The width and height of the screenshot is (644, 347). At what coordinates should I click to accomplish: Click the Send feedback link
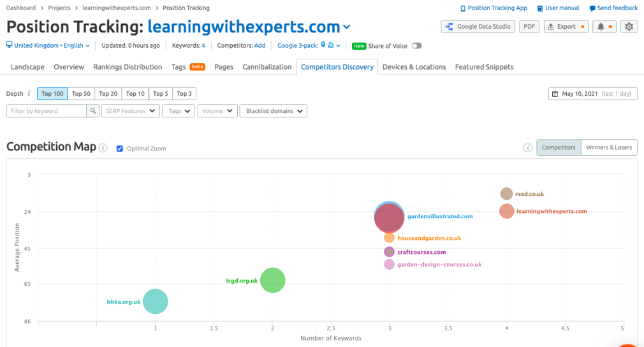[x=613, y=8]
